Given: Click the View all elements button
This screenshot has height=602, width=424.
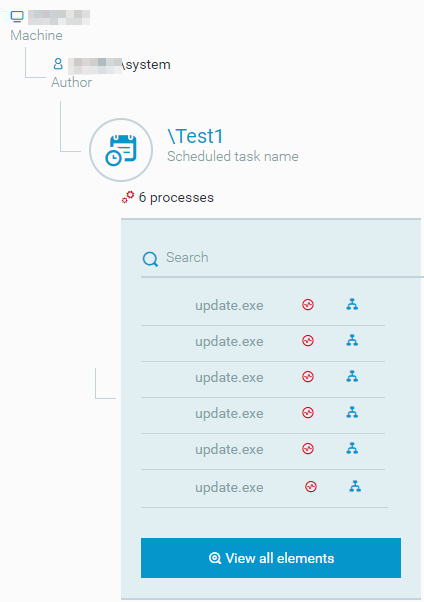Looking at the screenshot, I should coord(271,558).
